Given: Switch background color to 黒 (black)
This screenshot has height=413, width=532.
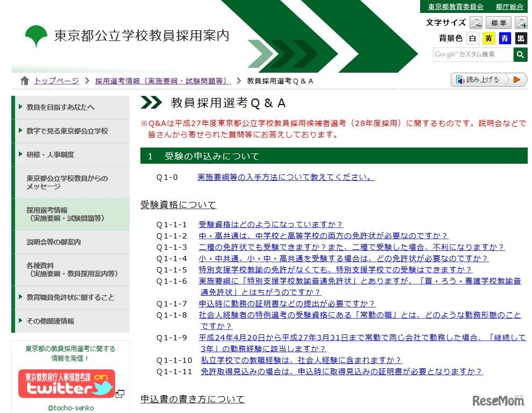Looking at the screenshot, I should 521,38.
